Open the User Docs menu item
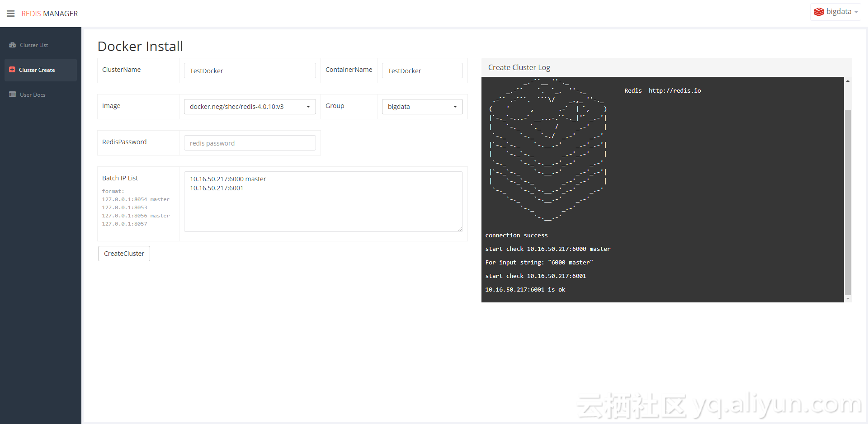868x424 pixels. click(41, 95)
